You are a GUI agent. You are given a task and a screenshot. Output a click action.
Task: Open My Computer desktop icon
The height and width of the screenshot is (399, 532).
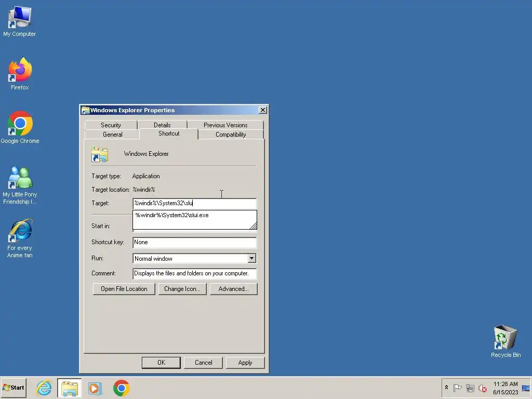(x=19, y=21)
